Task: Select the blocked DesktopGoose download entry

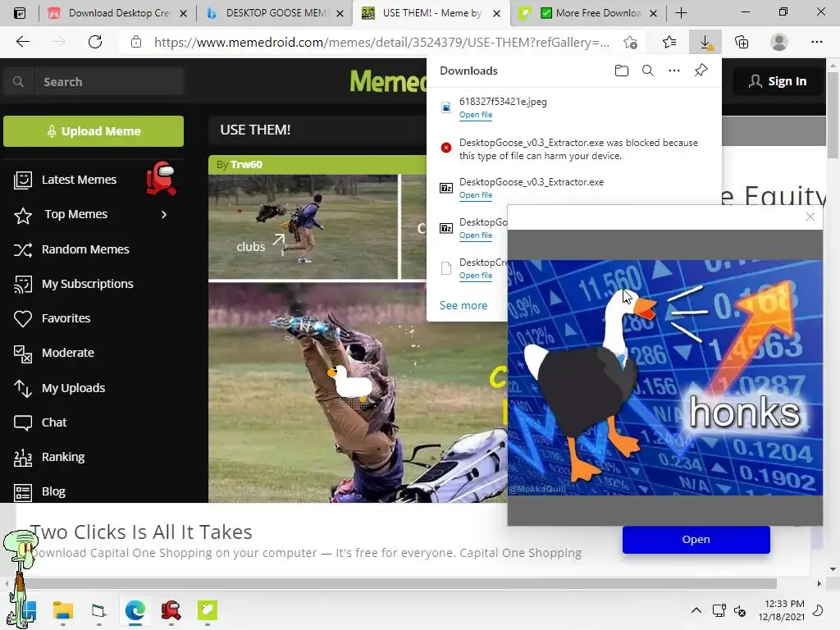Action: 573,149
